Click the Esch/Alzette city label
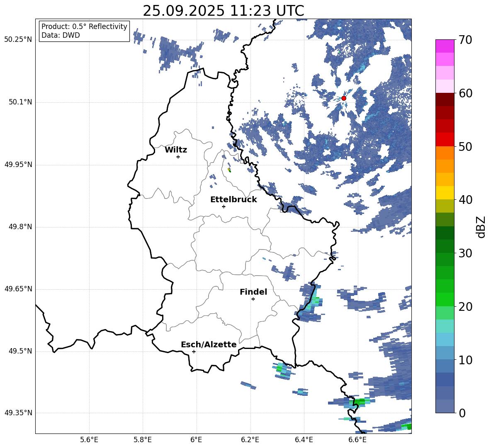The width and height of the screenshot is (491, 448). 209,345
